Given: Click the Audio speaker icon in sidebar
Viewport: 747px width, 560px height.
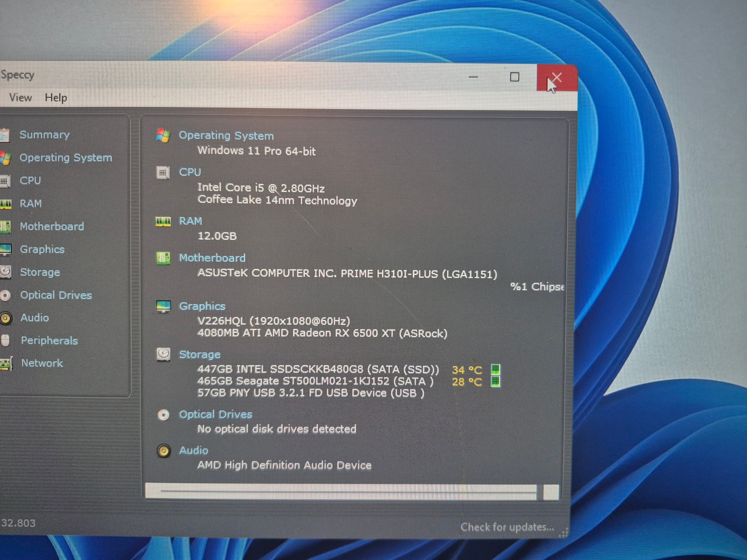Looking at the screenshot, I should [x=6, y=318].
